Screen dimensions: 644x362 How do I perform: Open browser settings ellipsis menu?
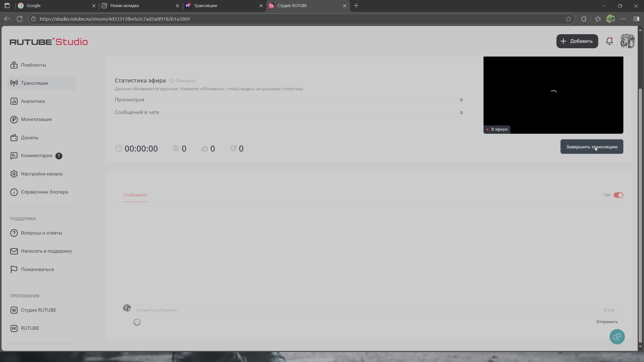[x=623, y=19]
